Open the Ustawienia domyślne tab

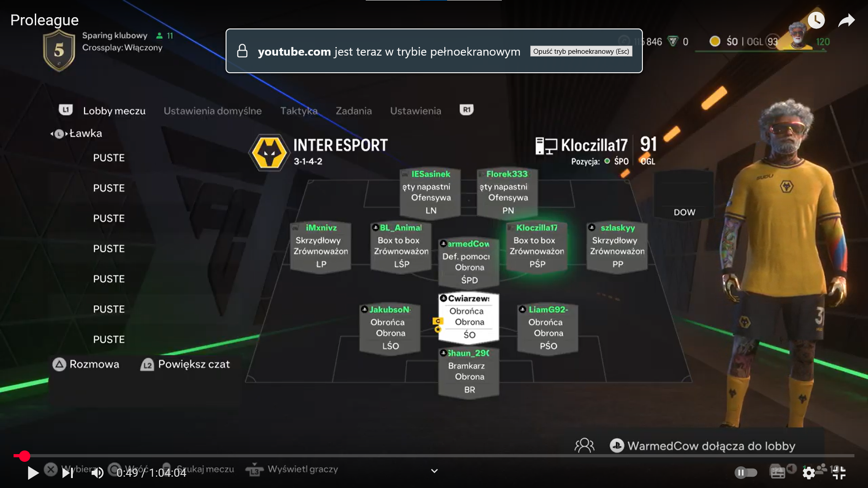tap(212, 111)
